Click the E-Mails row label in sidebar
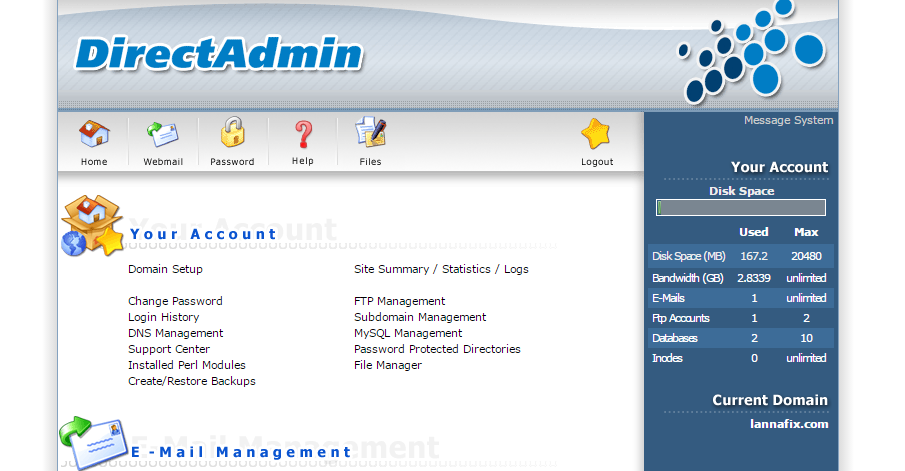 click(668, 298)
